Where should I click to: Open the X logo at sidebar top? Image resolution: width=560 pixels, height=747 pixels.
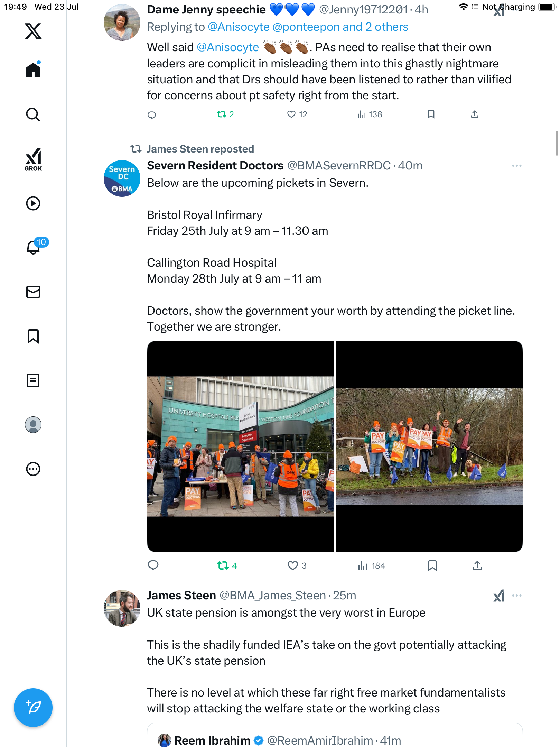point(33,31)
